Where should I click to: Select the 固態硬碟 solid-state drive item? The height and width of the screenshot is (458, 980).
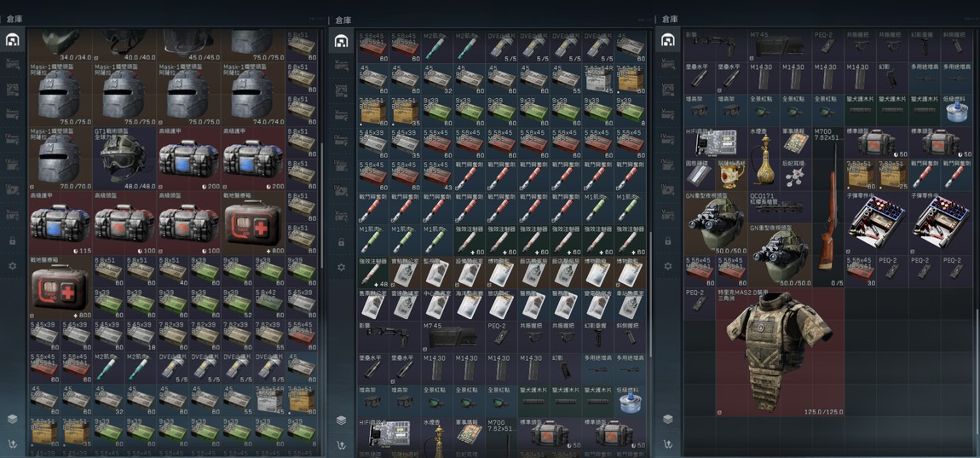coord(700,175)
